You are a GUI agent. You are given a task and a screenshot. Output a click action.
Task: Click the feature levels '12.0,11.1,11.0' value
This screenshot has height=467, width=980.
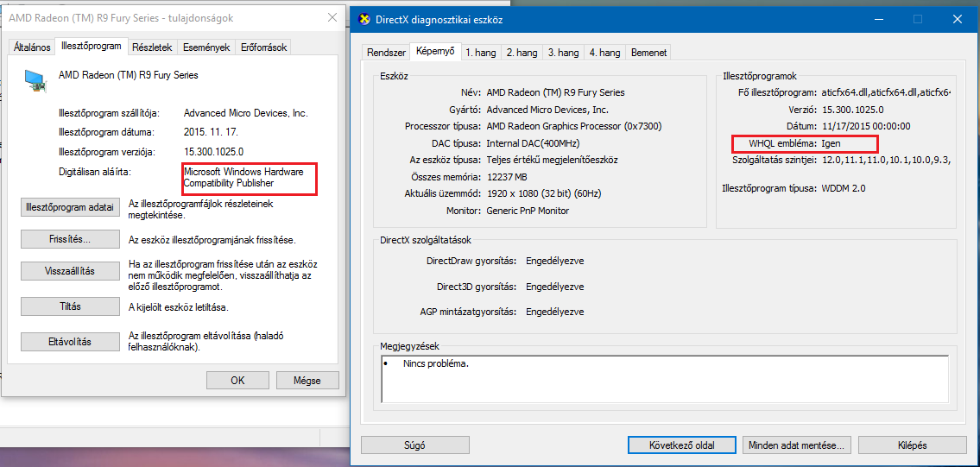point(886,160)
